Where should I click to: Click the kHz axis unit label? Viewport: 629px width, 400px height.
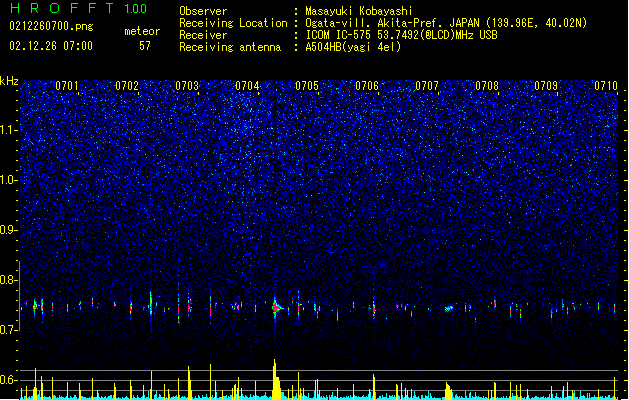pos(9,81)
